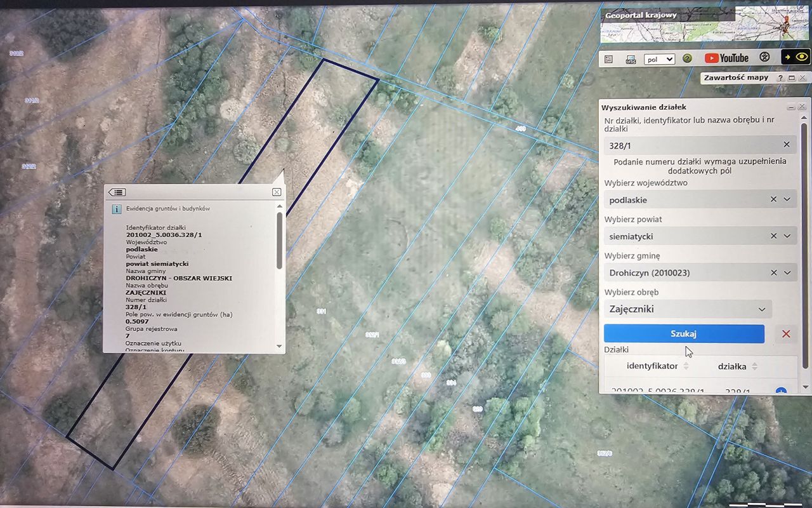Click the blue Szukaj search button
The image size is (812, 508).
point(684,334)
